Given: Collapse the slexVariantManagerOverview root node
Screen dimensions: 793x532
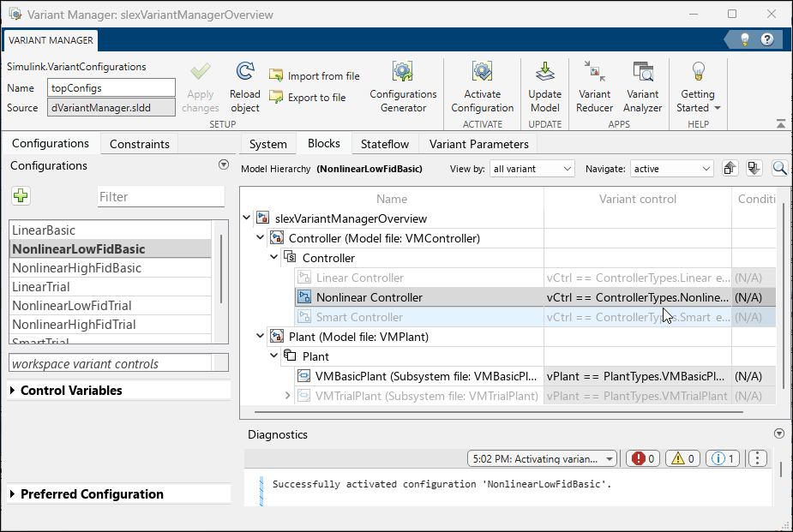Looking at the screenshot, I should (x=246, y=218).
